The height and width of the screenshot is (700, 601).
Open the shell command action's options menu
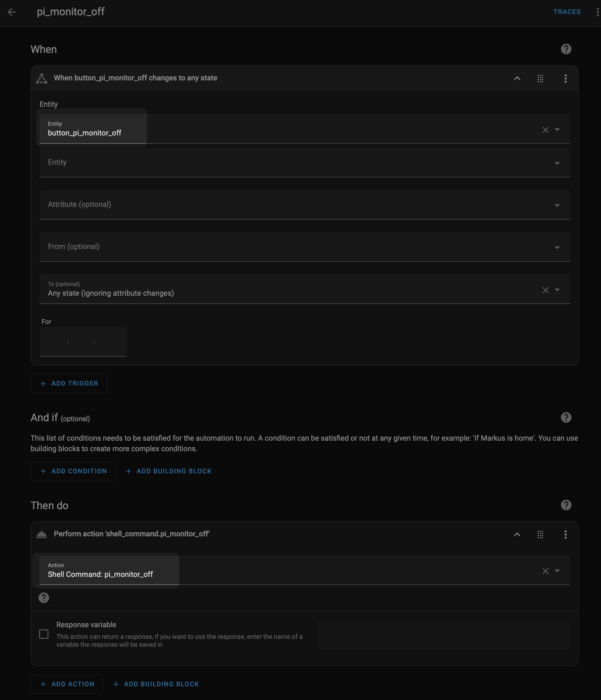[x=565, y=534]
